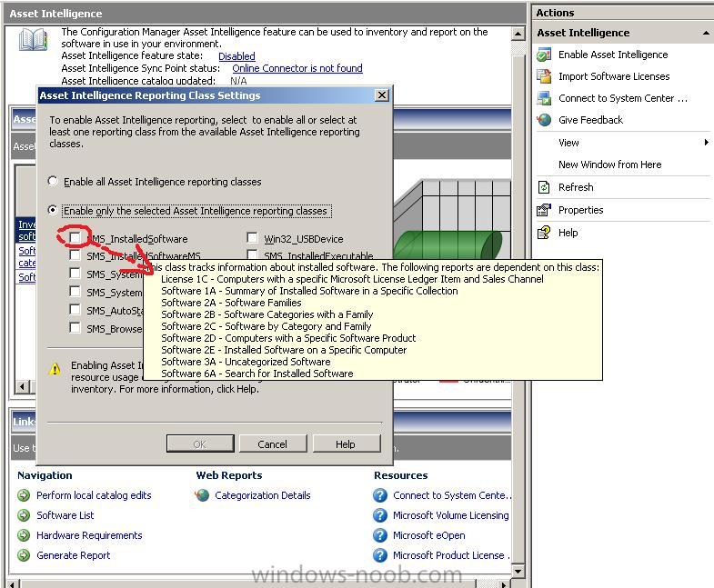Click the main pane scroll up arrow

[518, 34]
